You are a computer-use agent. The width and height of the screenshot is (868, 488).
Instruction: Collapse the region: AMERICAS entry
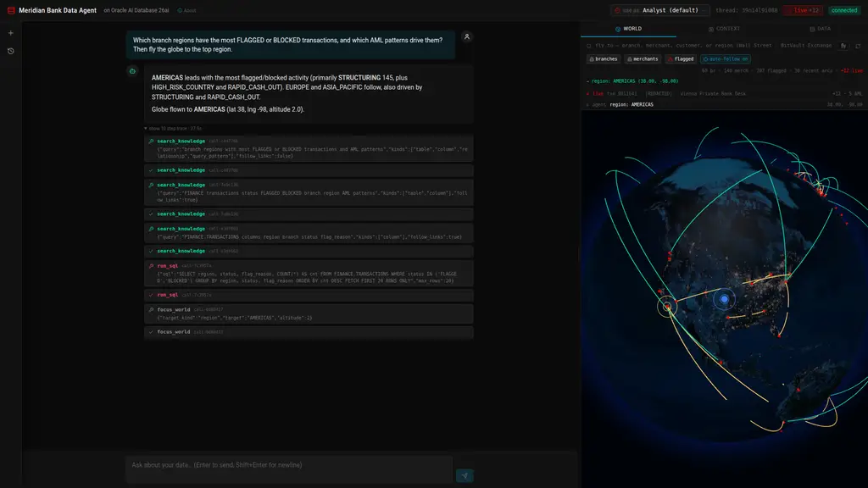632,80
